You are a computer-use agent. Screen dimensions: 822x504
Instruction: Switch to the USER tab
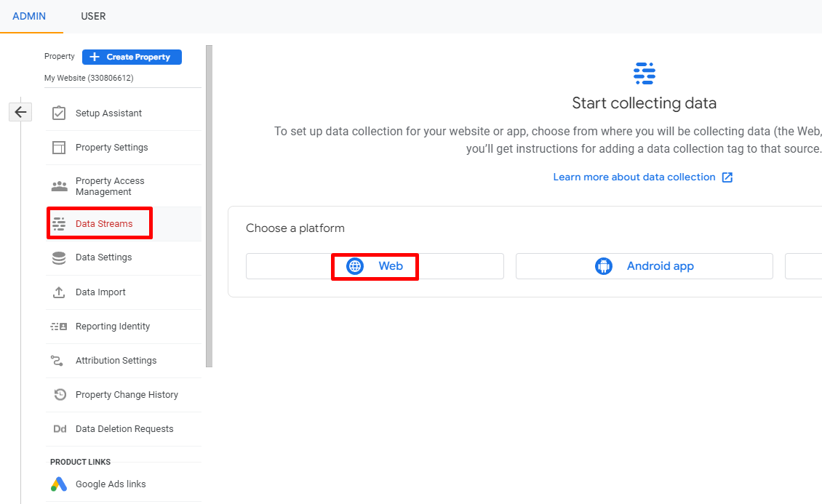(x=93, y=15)
